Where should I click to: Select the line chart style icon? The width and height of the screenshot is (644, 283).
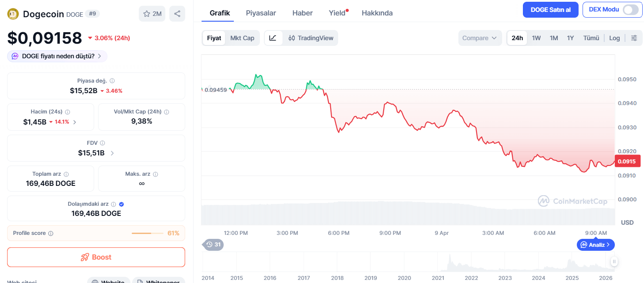tap(273, 38)
